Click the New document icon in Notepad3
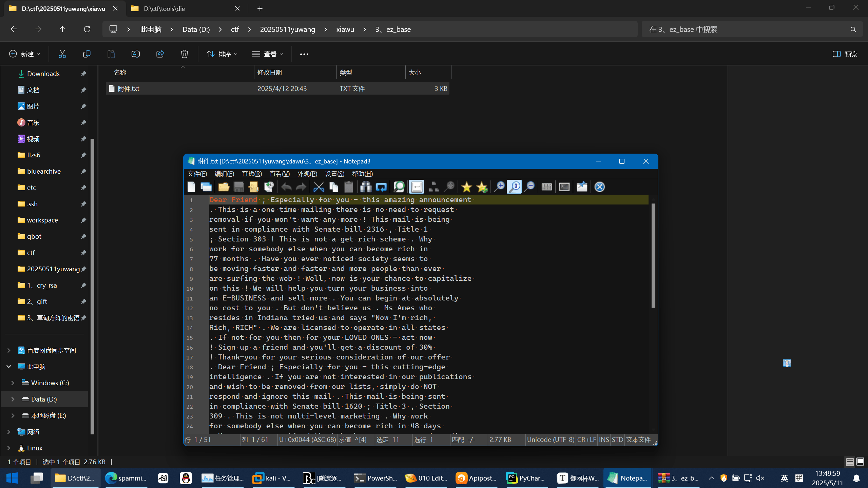868x488 pixels. (x=191, y=187)
